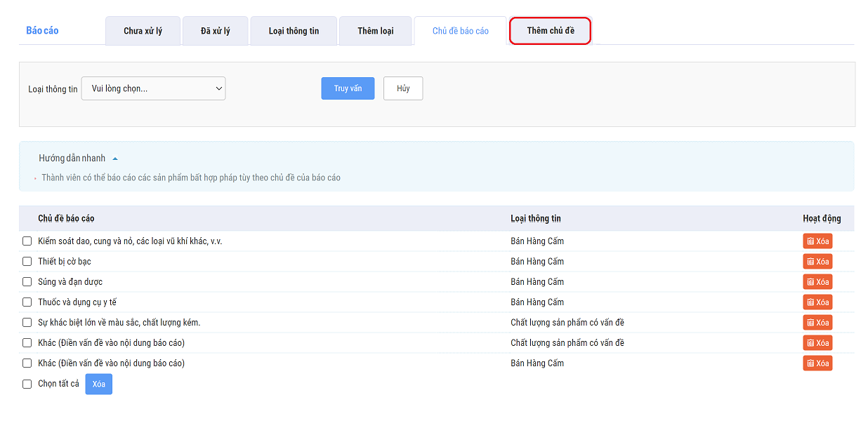Click Xóa trash button for 'Súng và đạn dược'
Image resolution: width=868 pixels, height=442 pixels.
(817, 282)
